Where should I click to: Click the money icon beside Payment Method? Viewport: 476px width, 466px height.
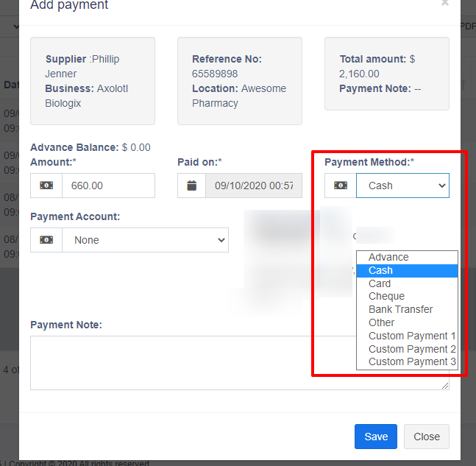(341, 186)
